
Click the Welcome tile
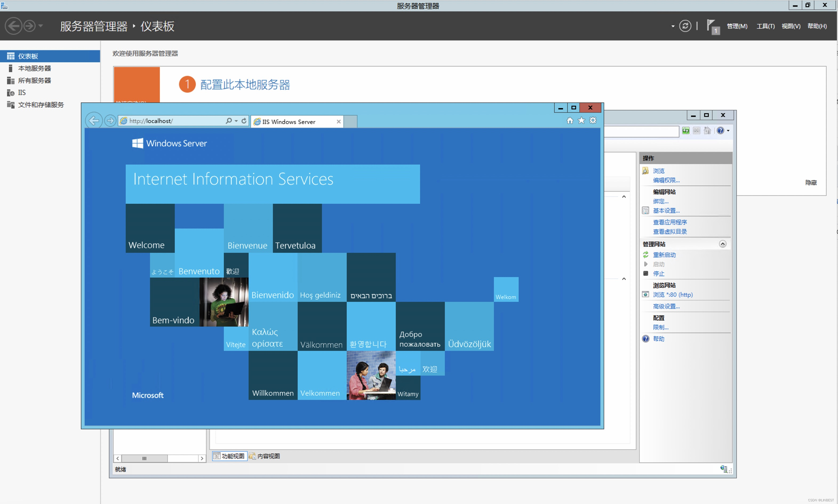(150, 228)
